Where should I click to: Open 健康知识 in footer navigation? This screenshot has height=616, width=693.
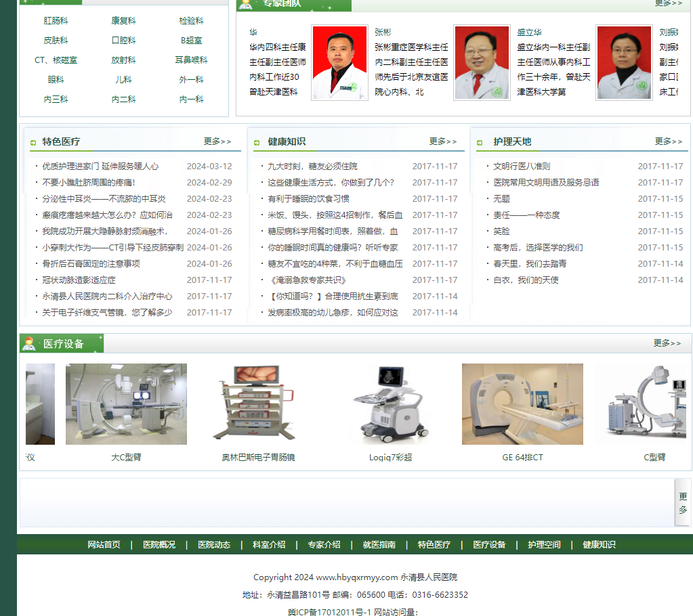(x=600, y=545)
